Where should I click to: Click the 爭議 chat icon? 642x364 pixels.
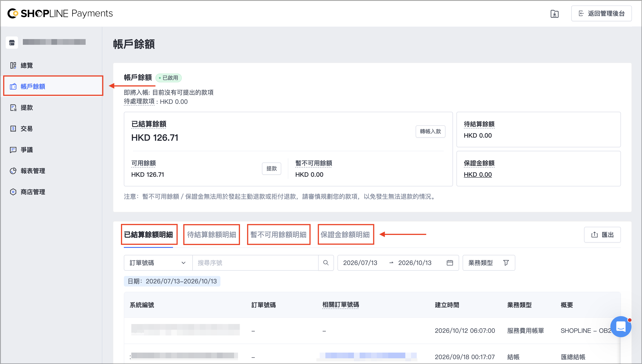(x=13, y=150)
